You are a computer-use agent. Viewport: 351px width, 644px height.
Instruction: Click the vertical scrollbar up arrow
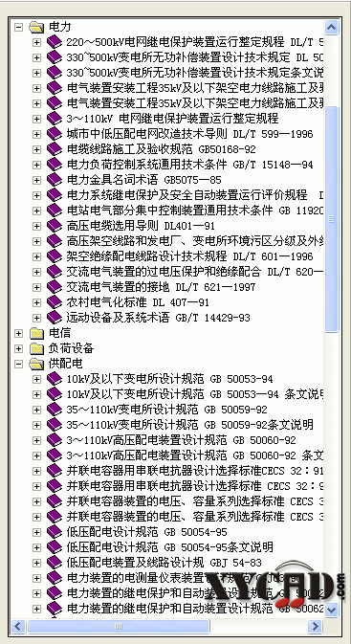(x=331, y=28)
